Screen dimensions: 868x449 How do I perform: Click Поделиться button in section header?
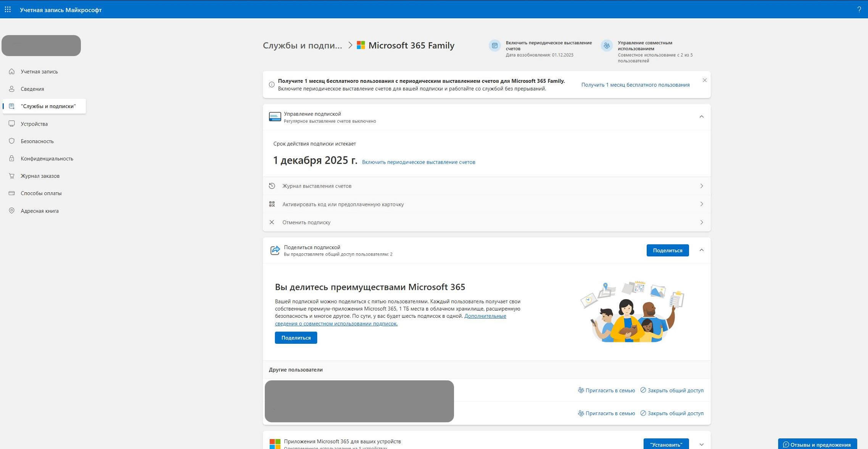click(x=668, y=250)
